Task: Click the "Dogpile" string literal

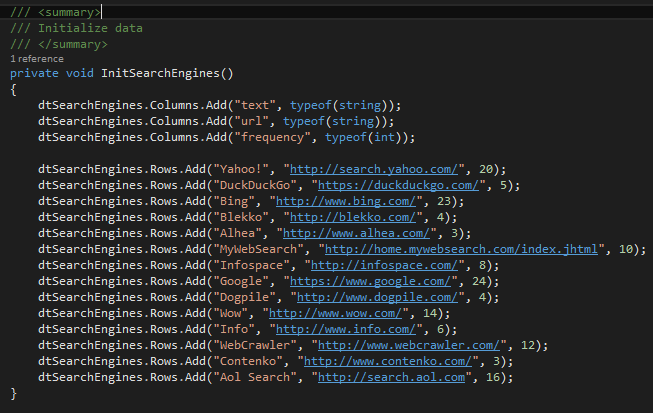Action: pos(244,297)
